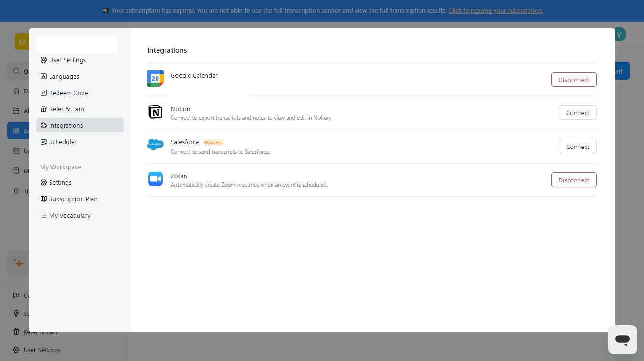
Task: Click the Salesforce cloud logo
Action: tap(155, 145)
